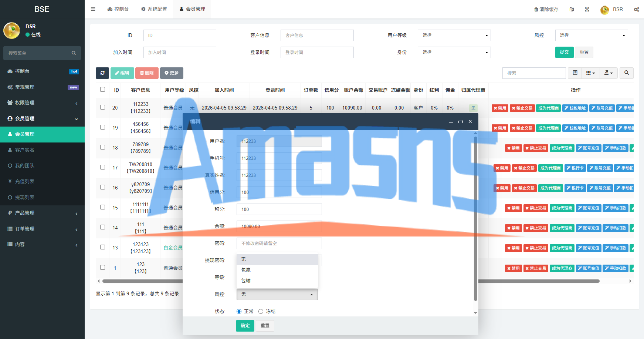The width and height of the screenshot is (644, 339).
Task: Click 账号充值 for row ID 16
Action: coord(600,188)
